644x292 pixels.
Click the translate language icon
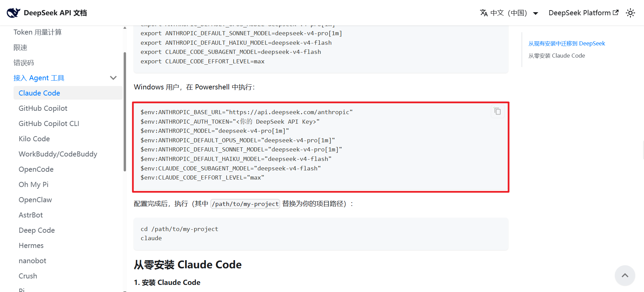[484, 13]
